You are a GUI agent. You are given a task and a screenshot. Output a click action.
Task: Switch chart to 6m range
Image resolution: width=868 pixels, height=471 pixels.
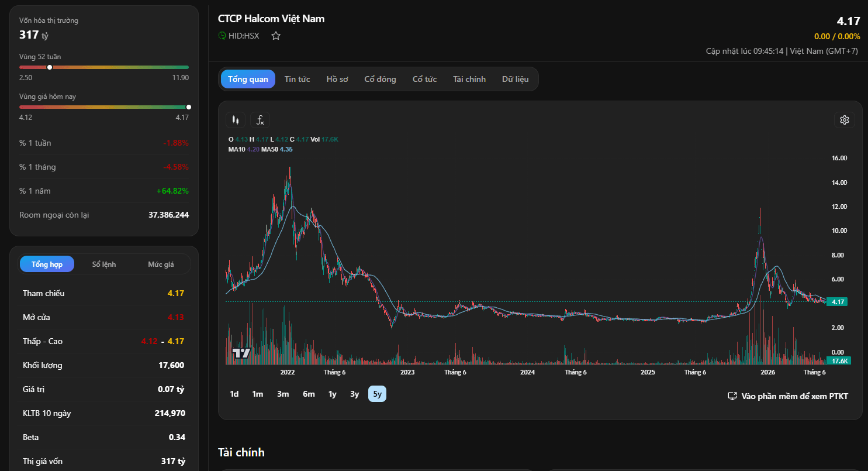pyautogui.click(x=309, y=394)
